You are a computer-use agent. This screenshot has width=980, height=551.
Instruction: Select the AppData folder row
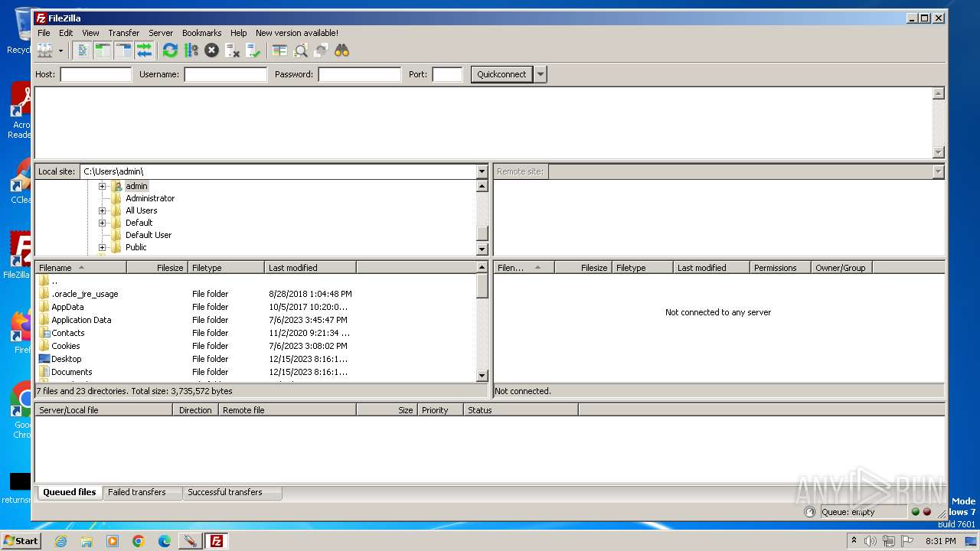tap(256, 307)
